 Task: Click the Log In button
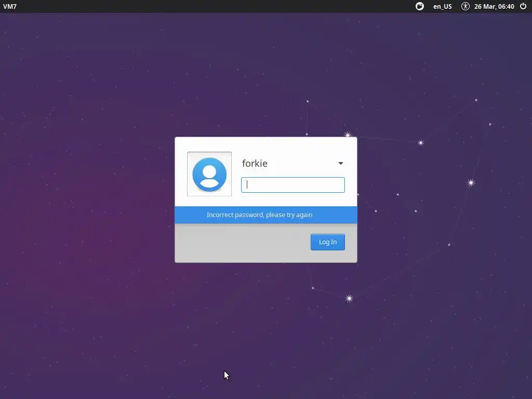coord(328,242)
